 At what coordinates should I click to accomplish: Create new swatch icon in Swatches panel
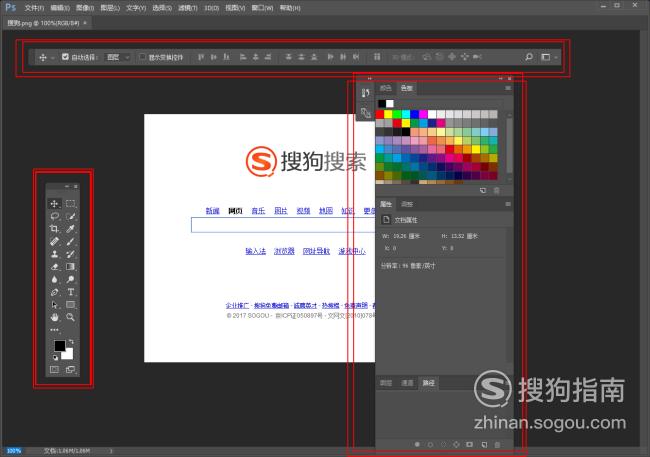click(x=483, y=190)
